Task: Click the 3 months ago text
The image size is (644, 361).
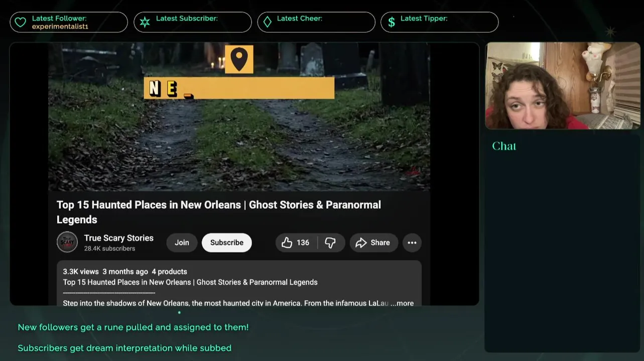Action: (x=125, y=271)
